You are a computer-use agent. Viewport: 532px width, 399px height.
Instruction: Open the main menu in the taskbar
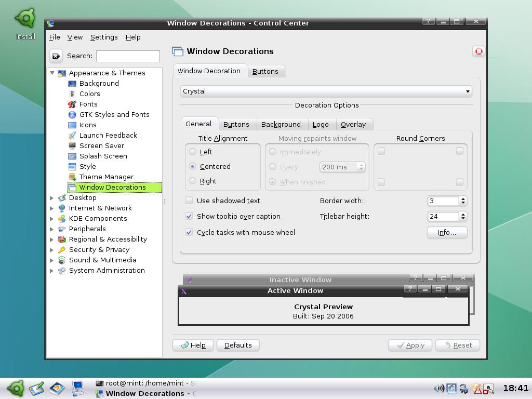(x=16, y=389)
